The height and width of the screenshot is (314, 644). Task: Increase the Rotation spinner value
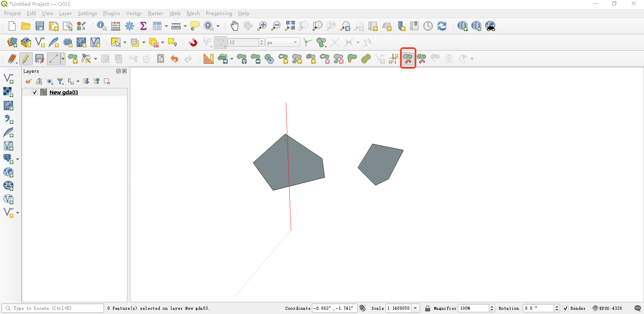pyautogui.click(x=556, y=306)
